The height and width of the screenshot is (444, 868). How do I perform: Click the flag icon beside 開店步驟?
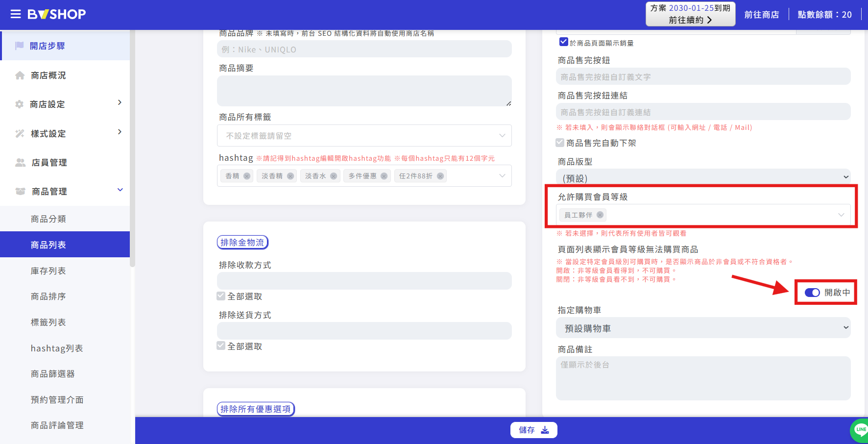pos(20,46)
